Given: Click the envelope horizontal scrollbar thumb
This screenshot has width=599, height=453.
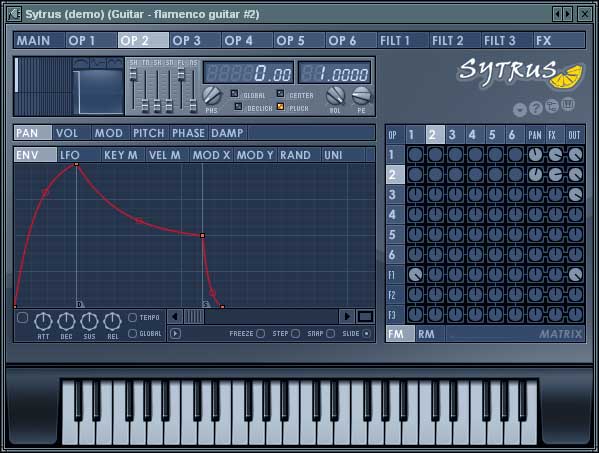Looking at the screenshot, I should pyautogui.click(x=194, y=317).
